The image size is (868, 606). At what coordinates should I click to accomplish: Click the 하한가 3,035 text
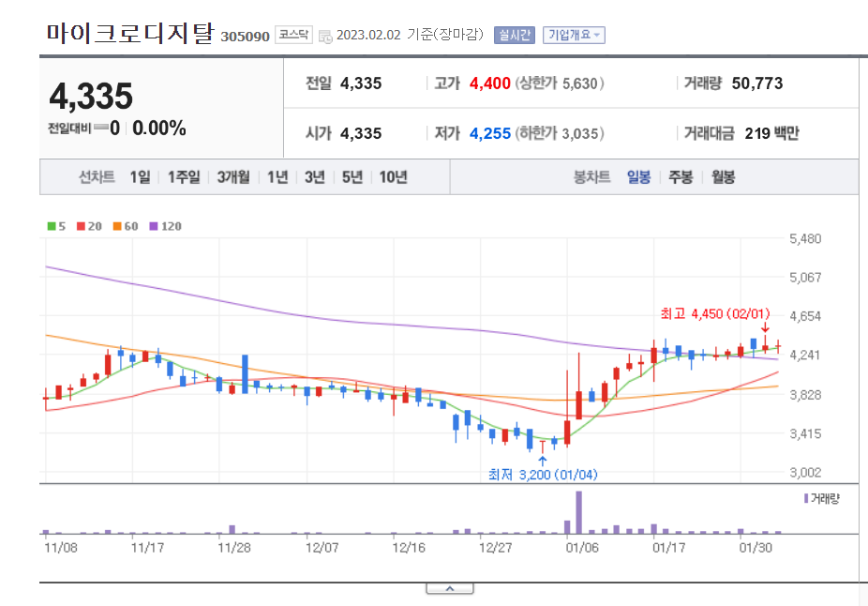(x=560, y=133)
